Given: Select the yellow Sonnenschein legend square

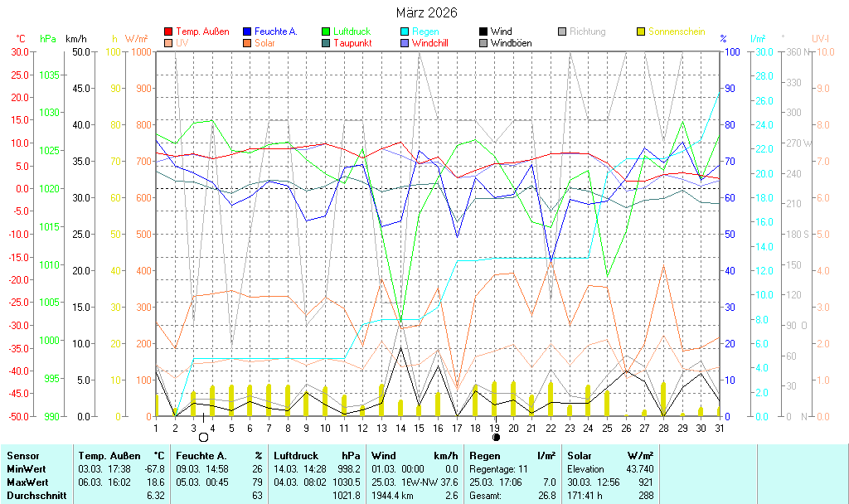Looking at the screenshot, I should coord(641,31).
